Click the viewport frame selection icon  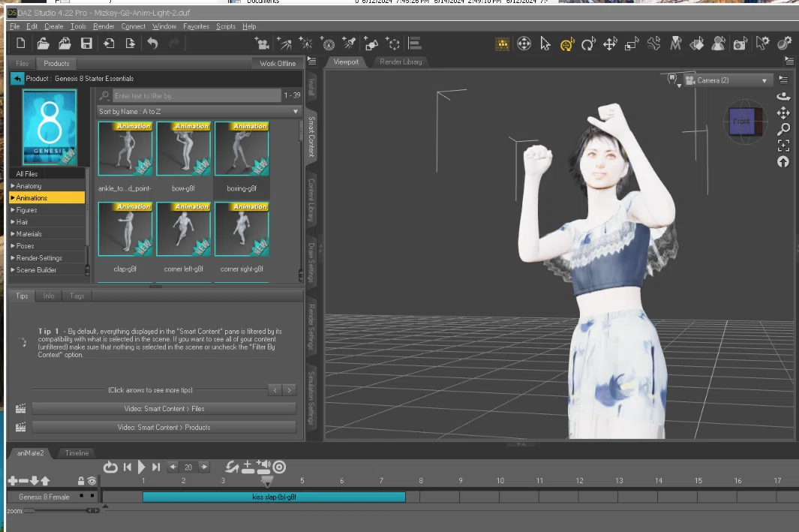pyautogui.click(x=783, y=146)
